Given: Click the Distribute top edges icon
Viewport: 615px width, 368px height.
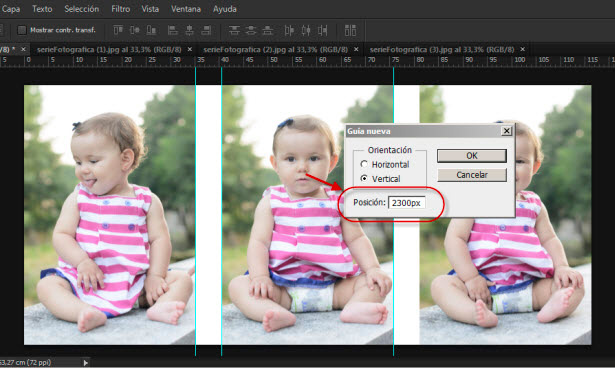Looking at the screenshot, I should pyautogui.click(x=234, y=30).
